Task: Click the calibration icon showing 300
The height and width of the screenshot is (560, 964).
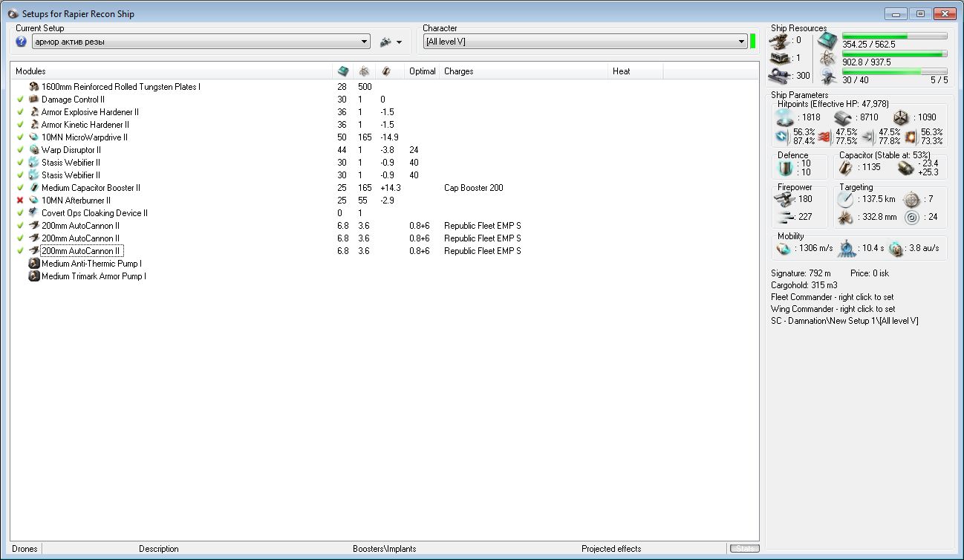Action: 778,75
